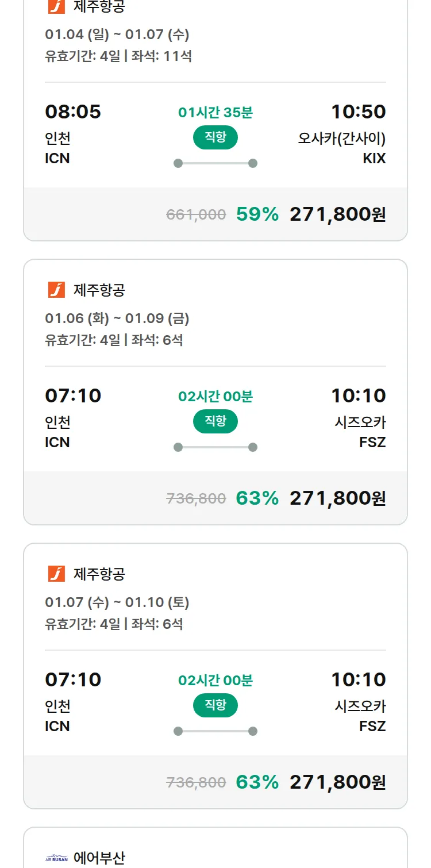Tap the 직항 badge on the 01.06 Shizuoka flight
This screenshot has height=868, width=431.
click(x=215, y=421)
